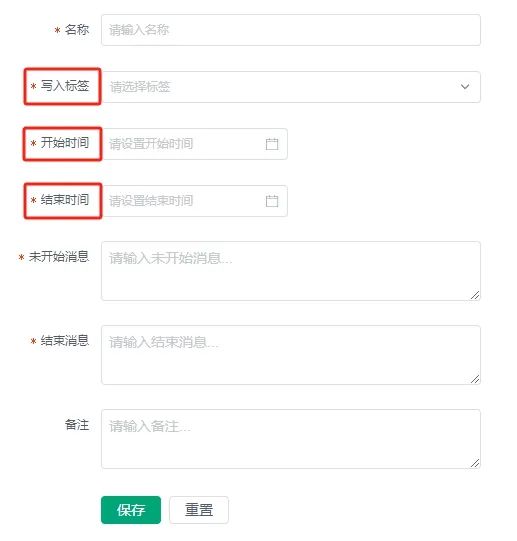The image size is (517, 541).
Task: Click the 备注 field label
Action: coord(77,425)
